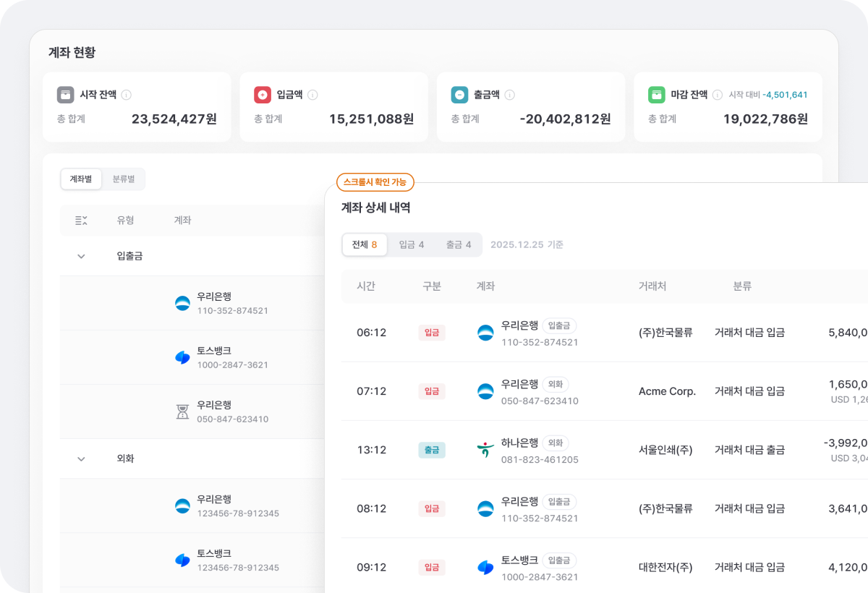Click the expand/collapse all rows icon
The width and height of the screenshot is (868, 593).
tap(81, 221)
